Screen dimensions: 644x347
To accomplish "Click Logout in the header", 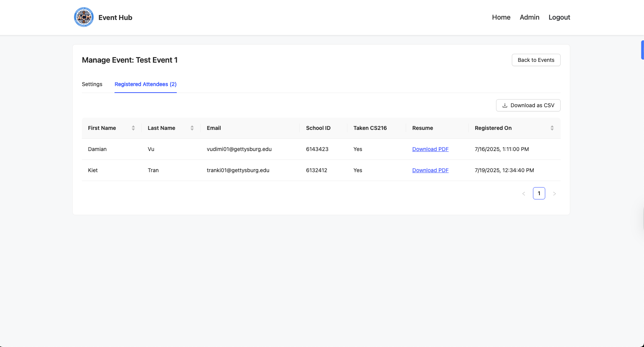I will click(x=559, y=17).
